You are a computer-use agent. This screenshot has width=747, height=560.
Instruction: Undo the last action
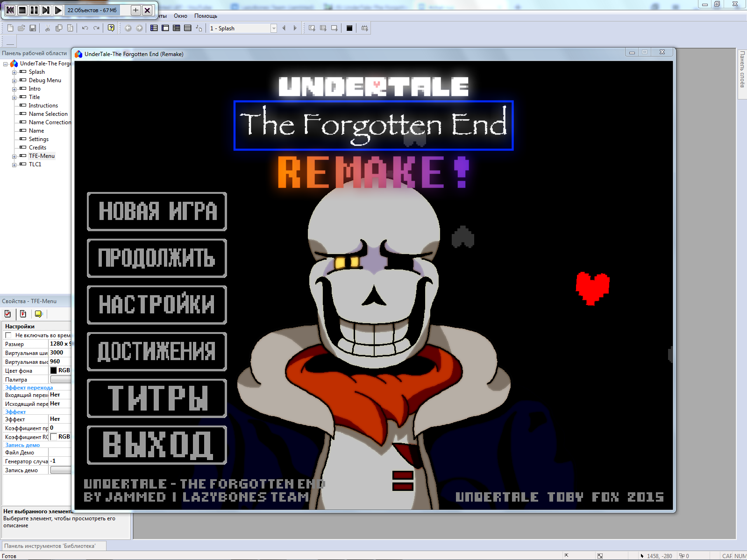coord(85,28)
